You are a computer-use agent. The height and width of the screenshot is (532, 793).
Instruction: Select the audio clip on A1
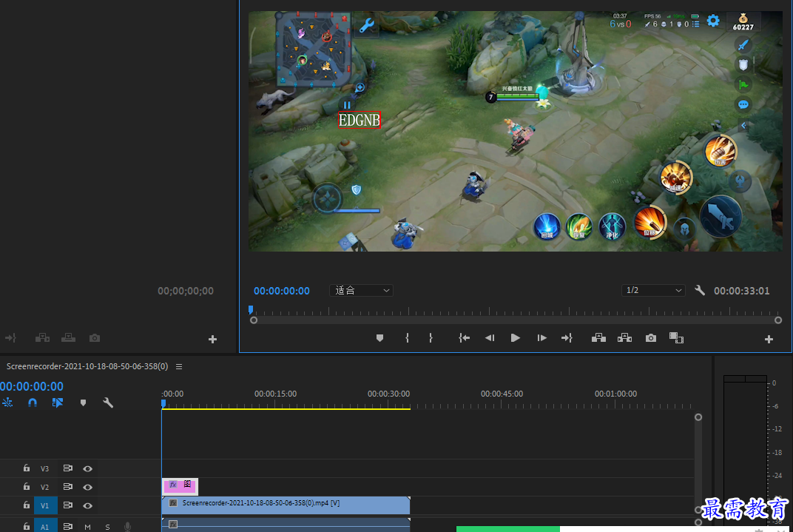(286, 525)
